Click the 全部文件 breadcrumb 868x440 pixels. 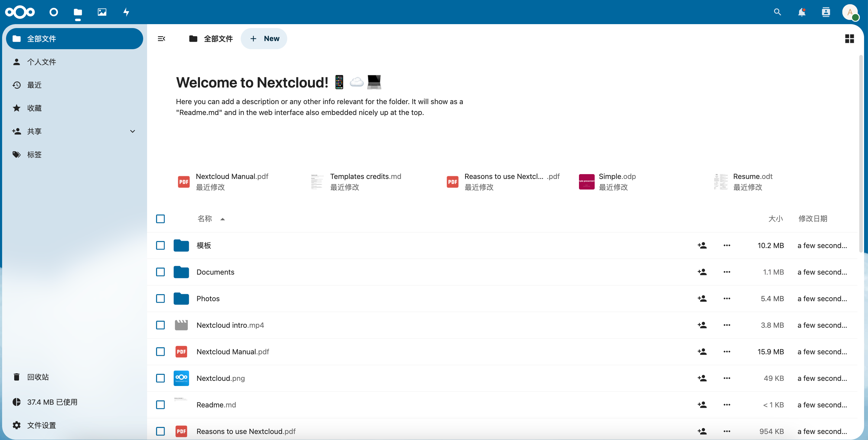[x=211, y=39]
